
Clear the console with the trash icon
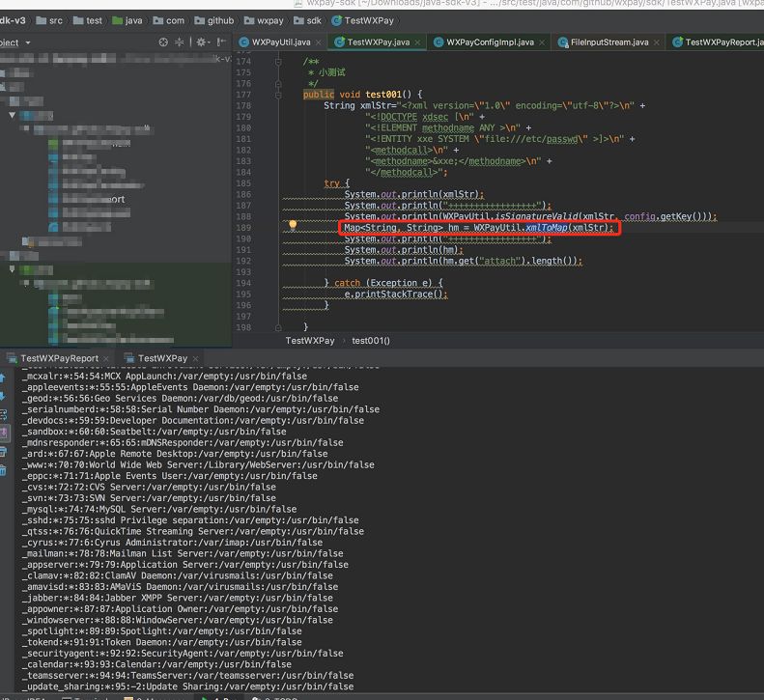pos(3,470)
